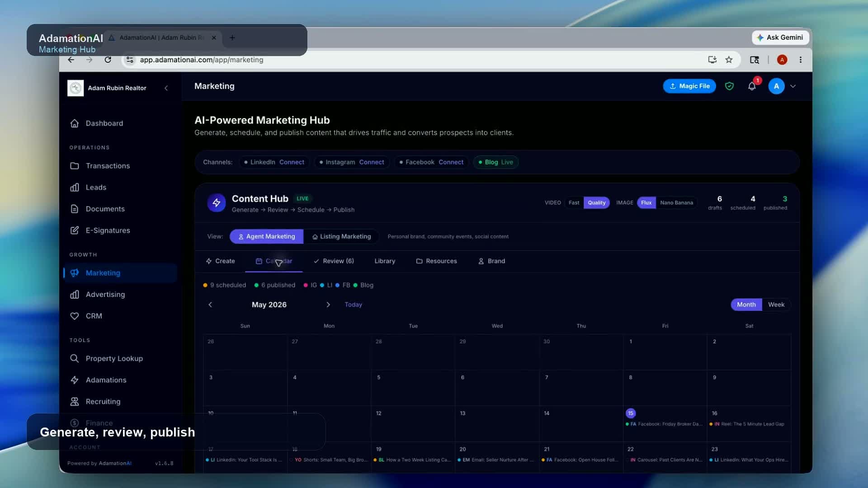Reload the browser page

coord(108,60)
